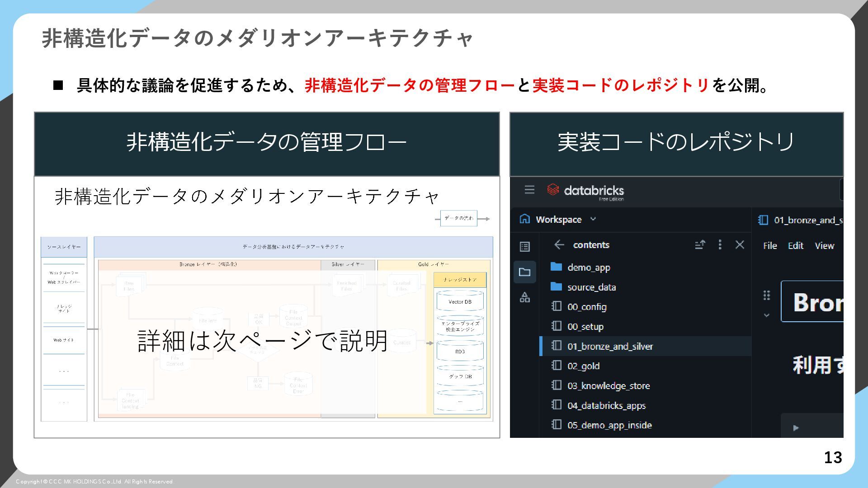Open the hamburger menu beside Databricks logo
868x488 pixels.
pyautogui.click(x=529, y=190)
